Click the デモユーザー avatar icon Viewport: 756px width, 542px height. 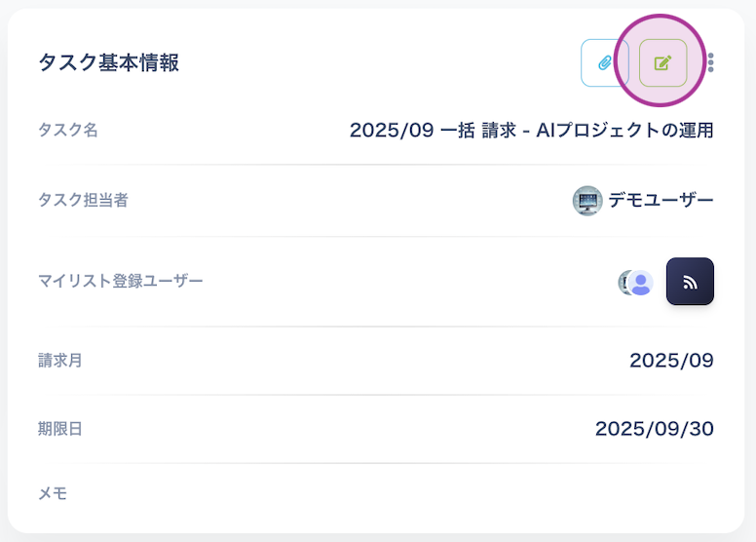587,201
